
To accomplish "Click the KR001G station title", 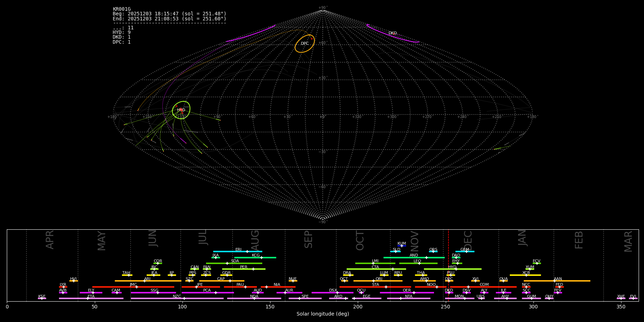I will click(122, 9).
